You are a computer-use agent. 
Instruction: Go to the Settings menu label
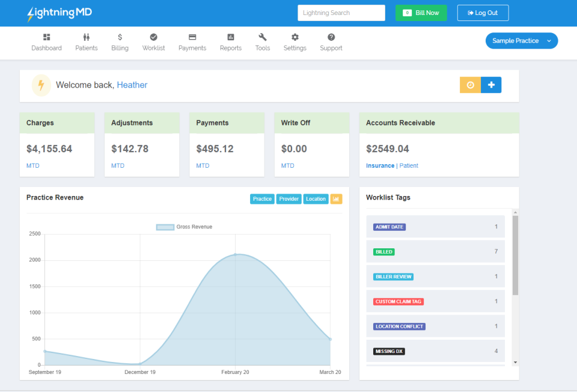tap(295, 48)
